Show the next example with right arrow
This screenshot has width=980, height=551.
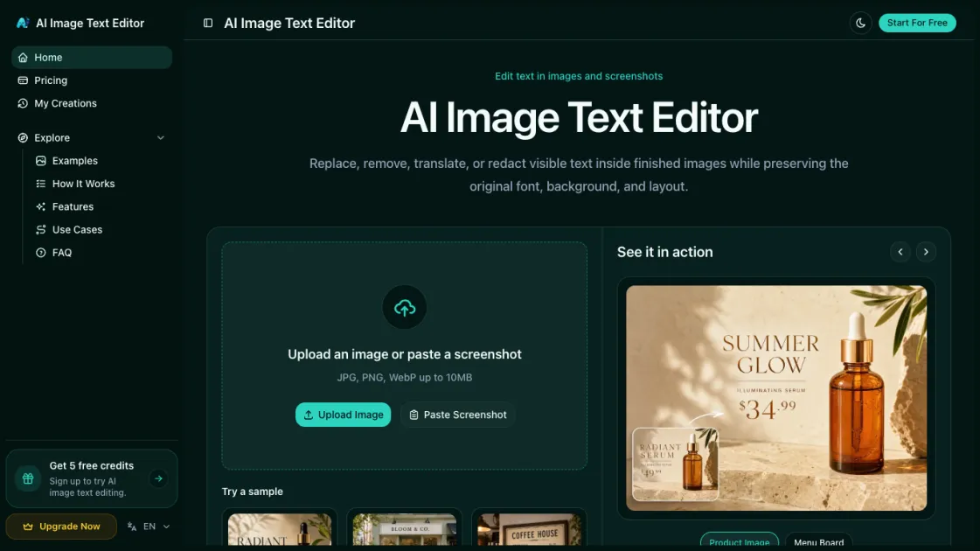(926, 252)
